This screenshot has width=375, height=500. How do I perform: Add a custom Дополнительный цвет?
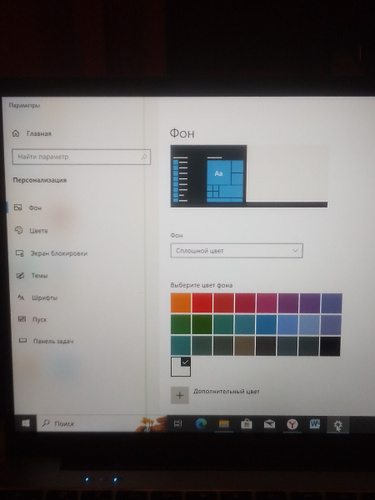(180, 395)
